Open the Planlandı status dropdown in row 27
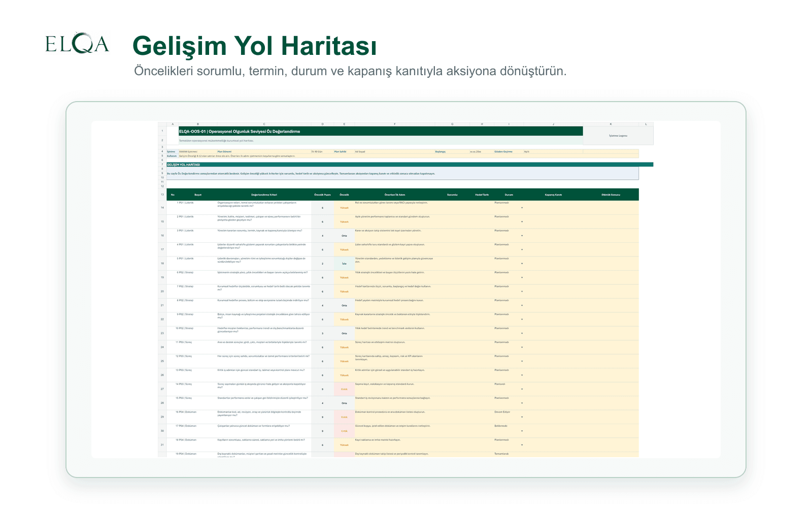This screenshot has width=812, height=508. pos(522,389)
